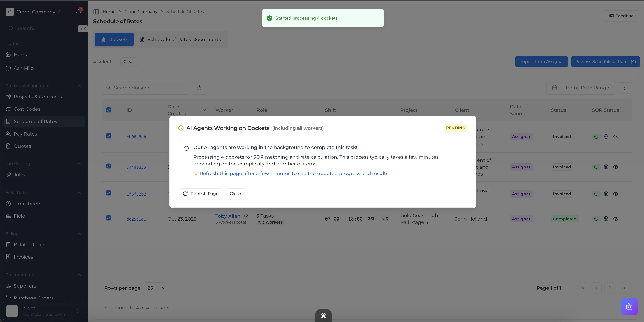This screenshot has height=322, width=644.
Task: Collapse the Project Management sidebar section
Action: 79,86
